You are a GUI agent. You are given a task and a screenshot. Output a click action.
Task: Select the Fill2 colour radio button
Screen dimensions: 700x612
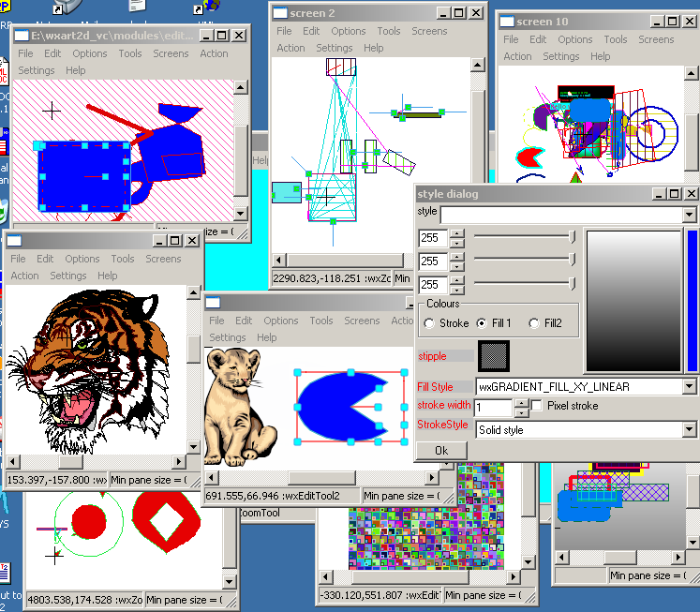(534, 323)
